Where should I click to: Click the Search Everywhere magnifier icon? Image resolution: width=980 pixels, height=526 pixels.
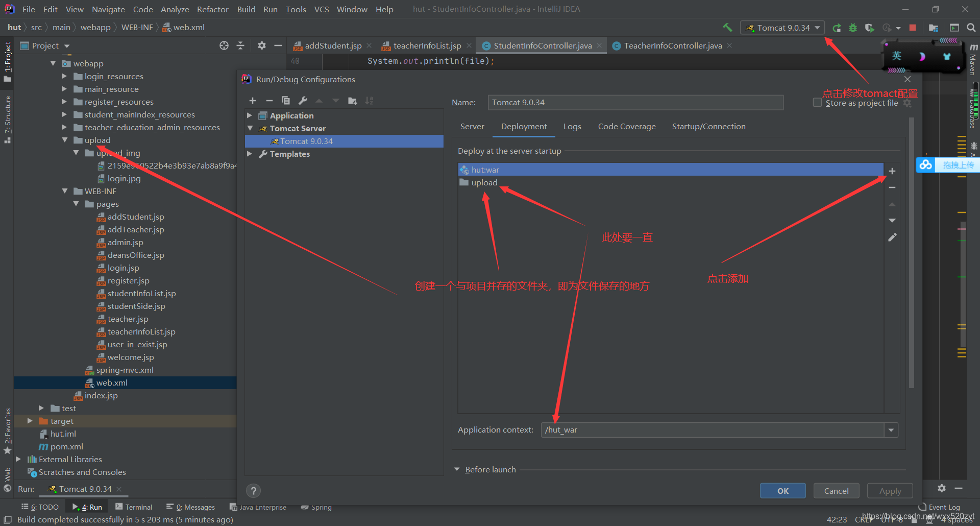point(971,28)
